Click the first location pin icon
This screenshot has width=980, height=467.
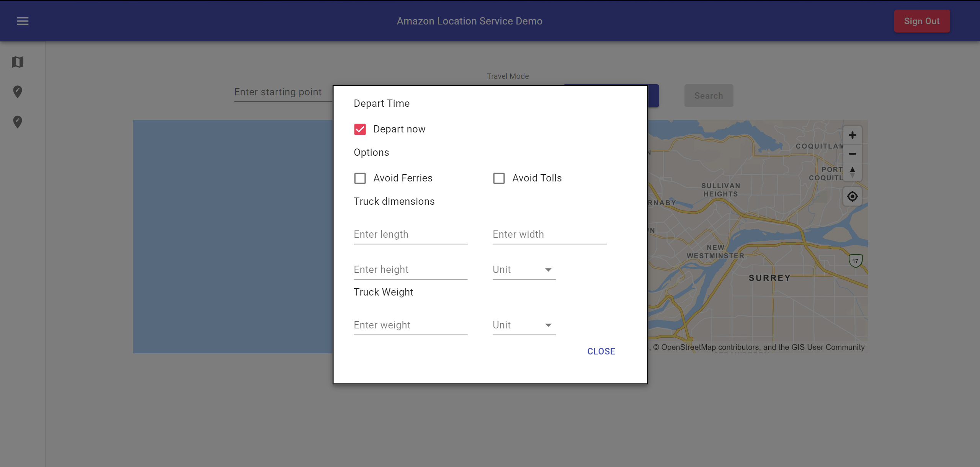pos(18,92)
